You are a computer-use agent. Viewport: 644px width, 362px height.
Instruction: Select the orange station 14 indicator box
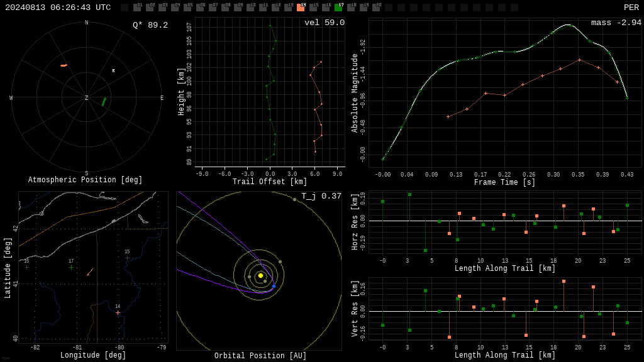[301, 8]
